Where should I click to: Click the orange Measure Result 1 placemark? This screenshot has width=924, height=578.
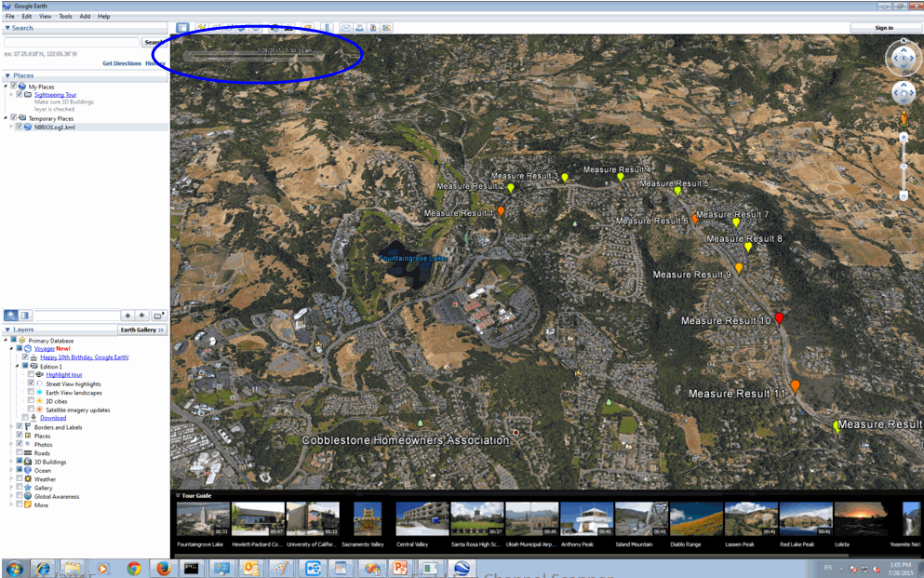(x=501, y=211)
